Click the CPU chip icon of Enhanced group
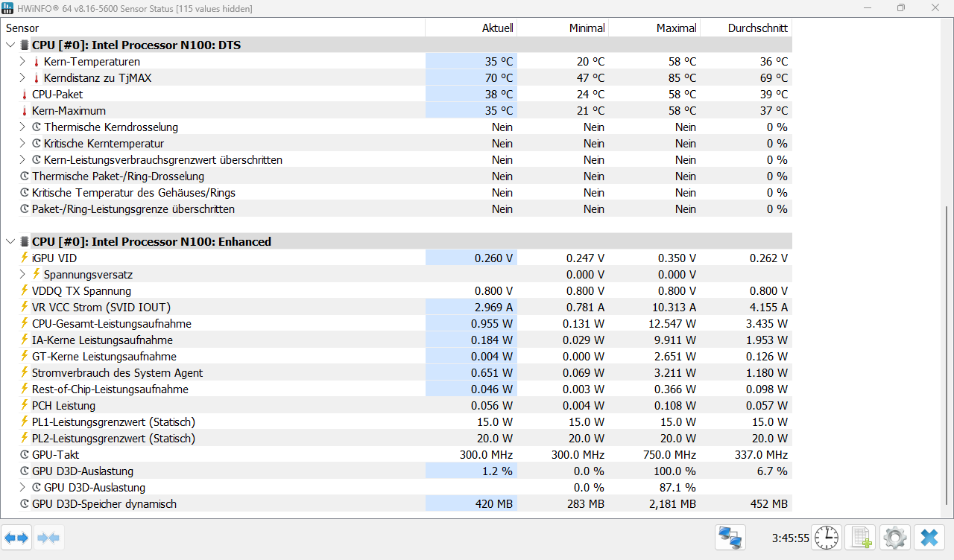The image size is (954, 560). tap(25, 242)
